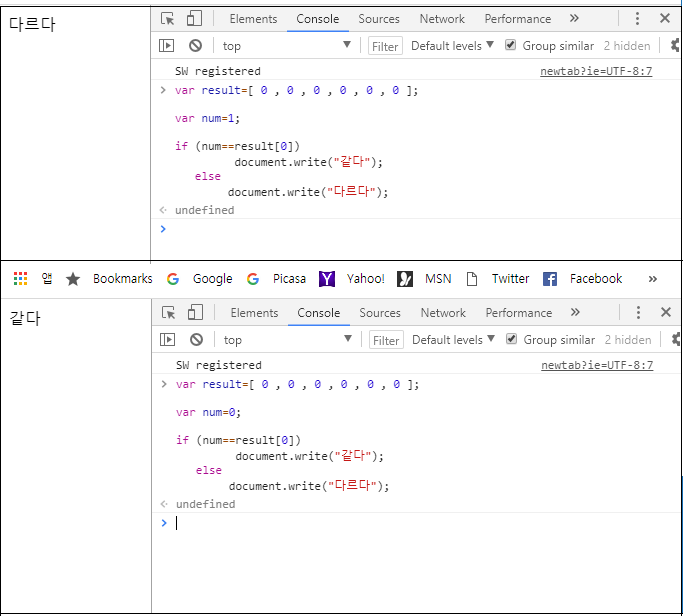The height and width of the screenshot is (616, 683).
Task: Click '같다' page output text
Action: (x=25, y=318)
